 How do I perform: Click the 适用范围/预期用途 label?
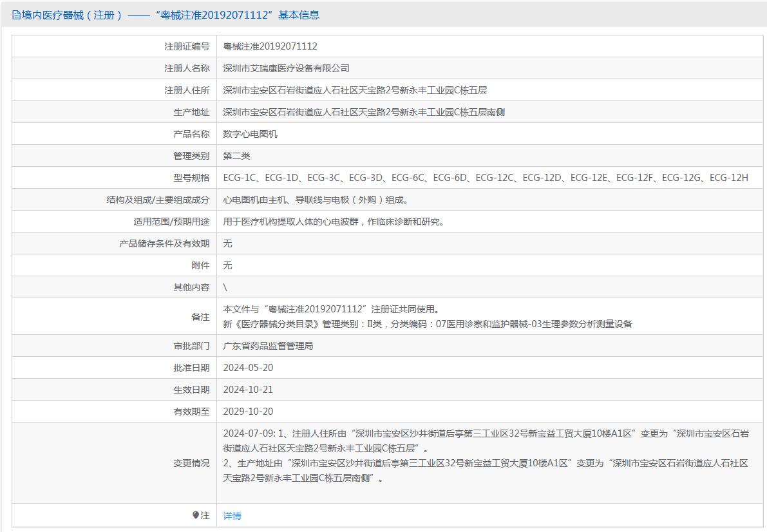pyautogui.click(x=171, y=222)
